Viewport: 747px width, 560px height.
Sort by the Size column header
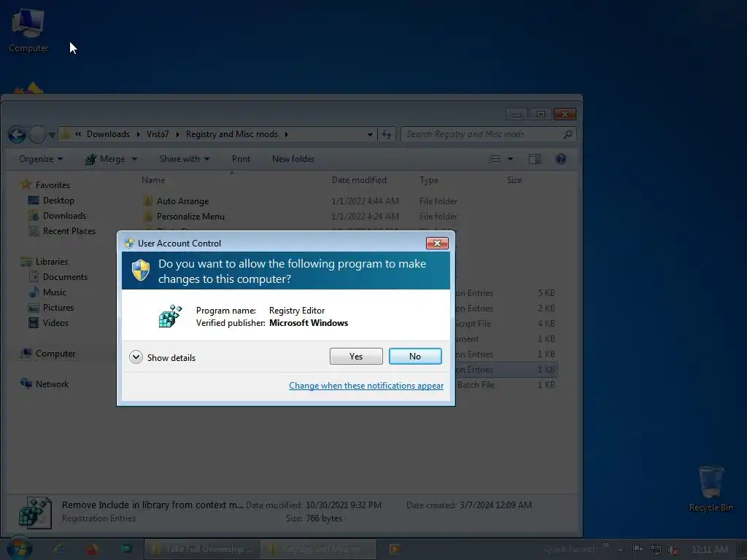pyautogui.click(x=514, y=180)
